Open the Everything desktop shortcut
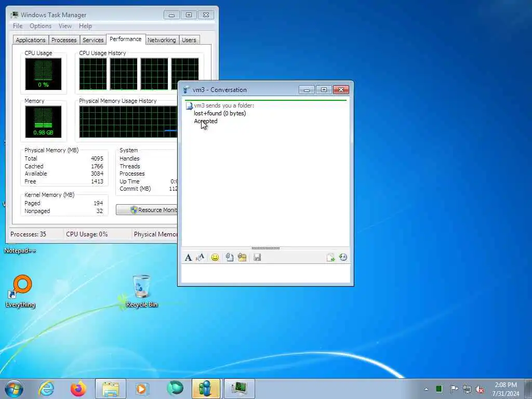Screen dimensions: 532x399 (20, 291)
